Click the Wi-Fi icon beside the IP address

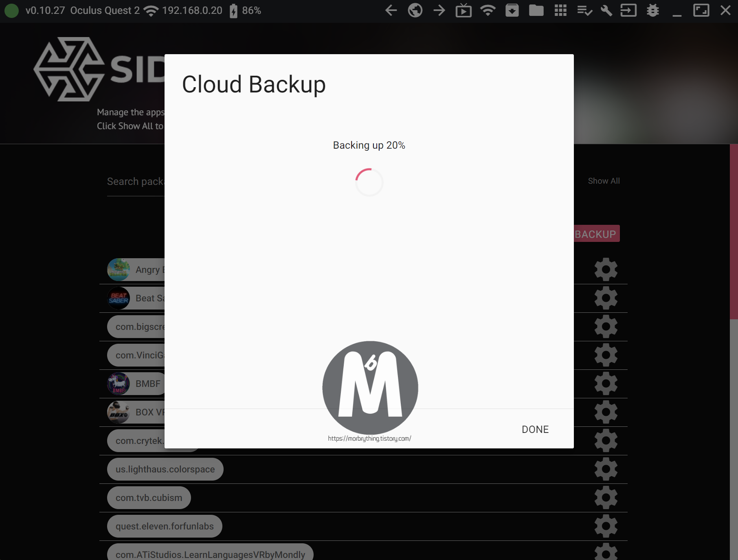click(x=151, y=11)
